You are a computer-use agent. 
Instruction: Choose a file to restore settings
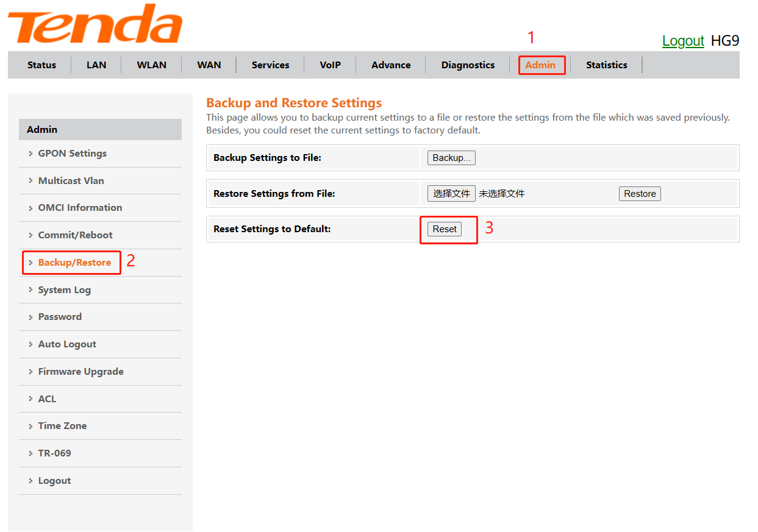coord(451,194)
